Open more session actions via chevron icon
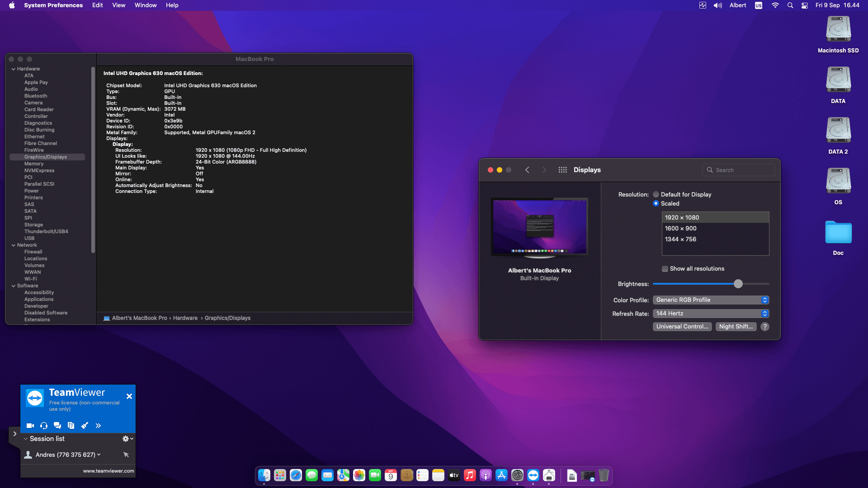 [x=98, y=425]
